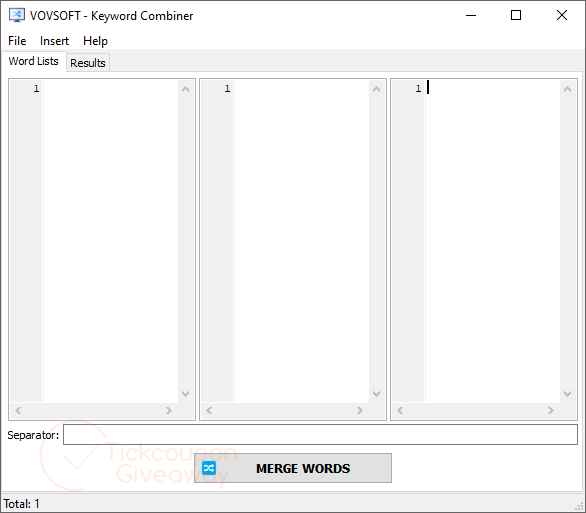Click the third list's scroll down arrow
This screenshot has width=586, height=513.
coord(567,393)
